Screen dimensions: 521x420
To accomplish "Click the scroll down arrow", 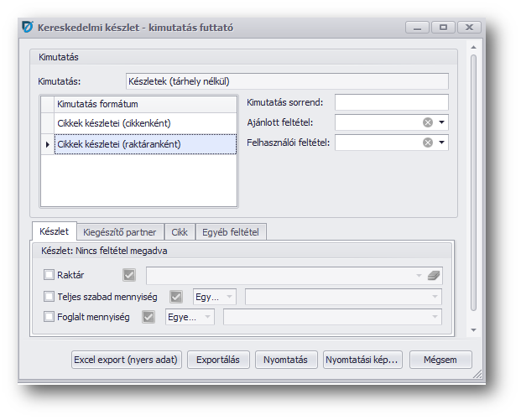I will click(473, 330).
